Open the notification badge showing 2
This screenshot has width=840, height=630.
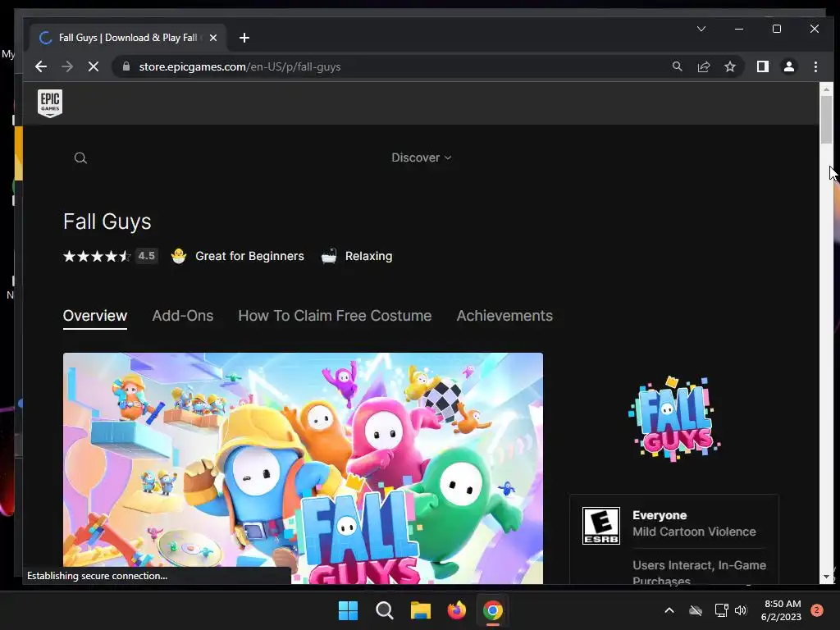[x=817, y=610]
